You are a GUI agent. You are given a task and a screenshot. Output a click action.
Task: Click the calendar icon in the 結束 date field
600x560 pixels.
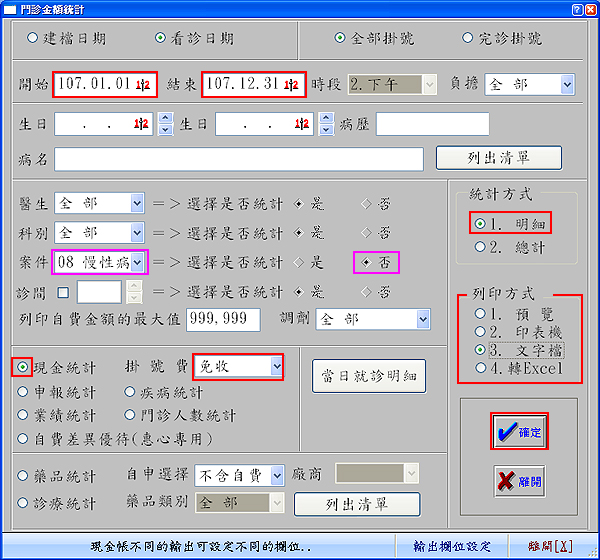click(291, 85)
